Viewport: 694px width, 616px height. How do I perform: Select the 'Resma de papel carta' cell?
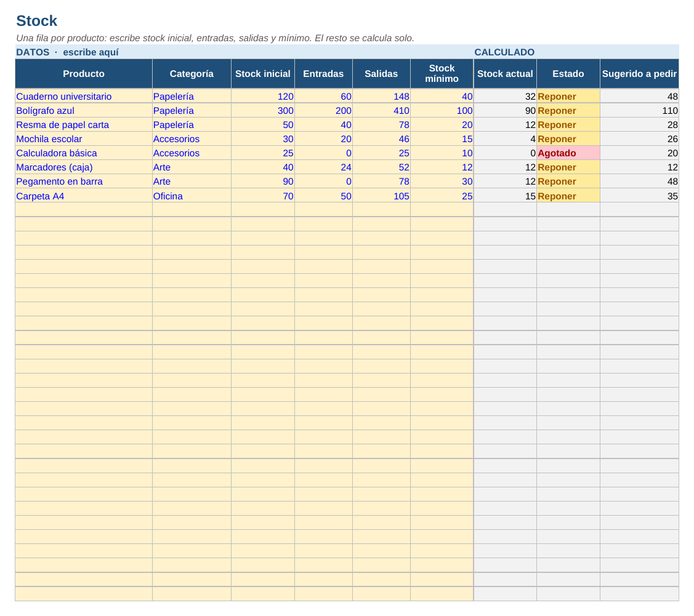click(x=84, y=125)
